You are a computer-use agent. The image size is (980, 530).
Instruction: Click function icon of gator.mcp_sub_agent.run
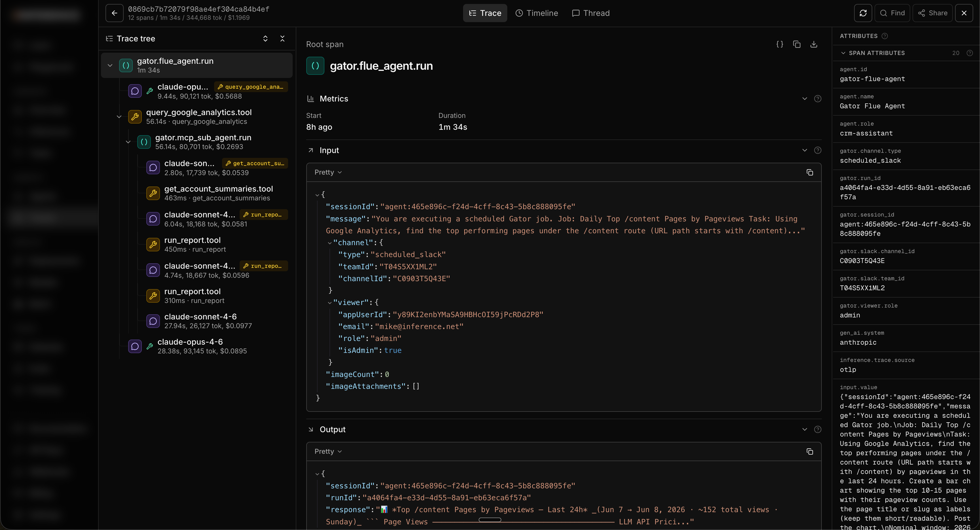(144, 142)
